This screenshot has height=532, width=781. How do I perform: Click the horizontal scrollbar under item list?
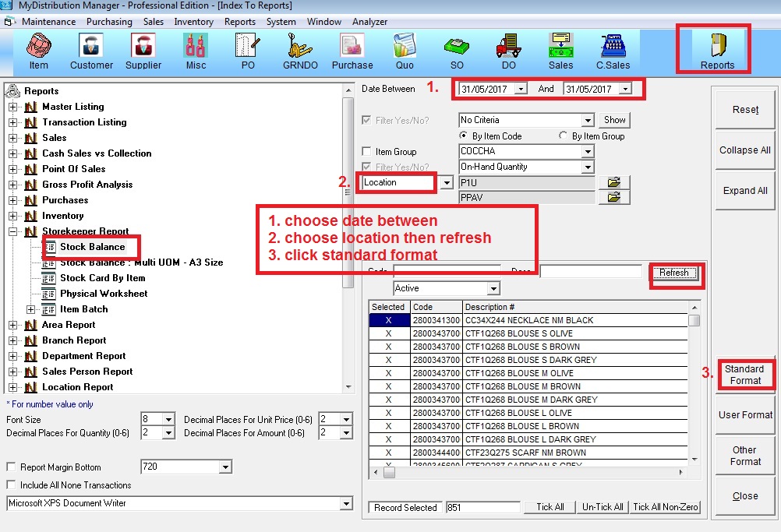[x=530, y=473]
